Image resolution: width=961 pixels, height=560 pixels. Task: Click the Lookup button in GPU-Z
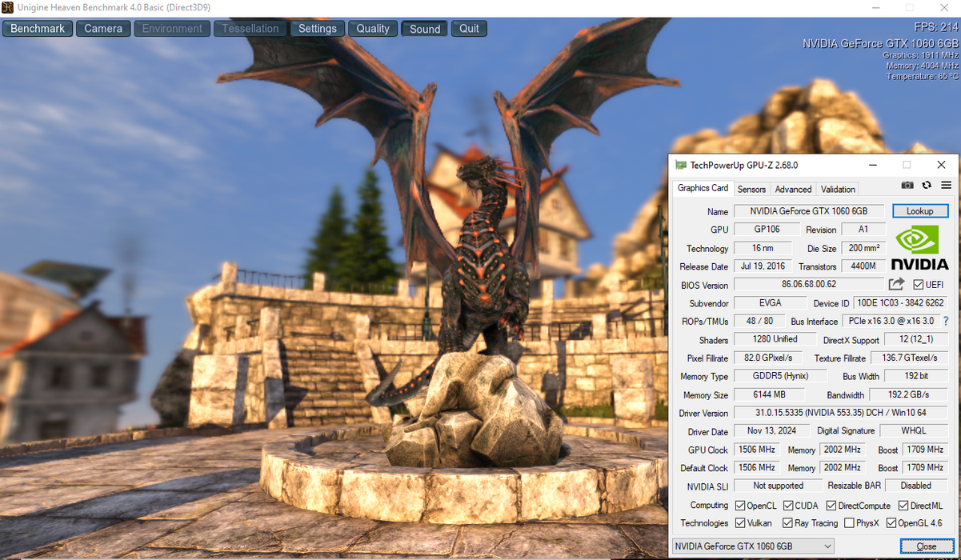(x=920, y=211)
